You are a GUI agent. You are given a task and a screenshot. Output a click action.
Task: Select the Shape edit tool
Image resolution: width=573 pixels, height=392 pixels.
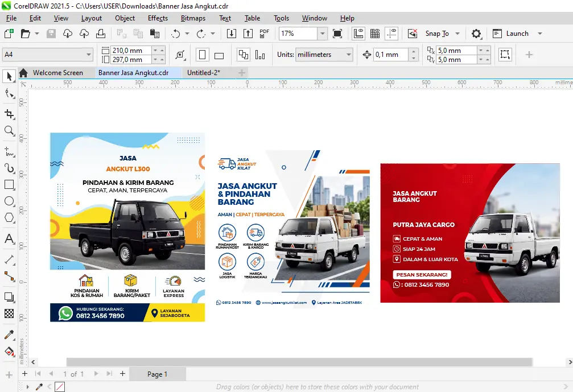click(x=9, y=94)
